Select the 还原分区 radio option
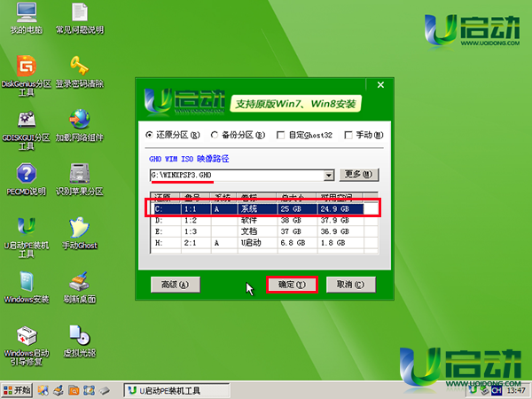 (149, 136)
